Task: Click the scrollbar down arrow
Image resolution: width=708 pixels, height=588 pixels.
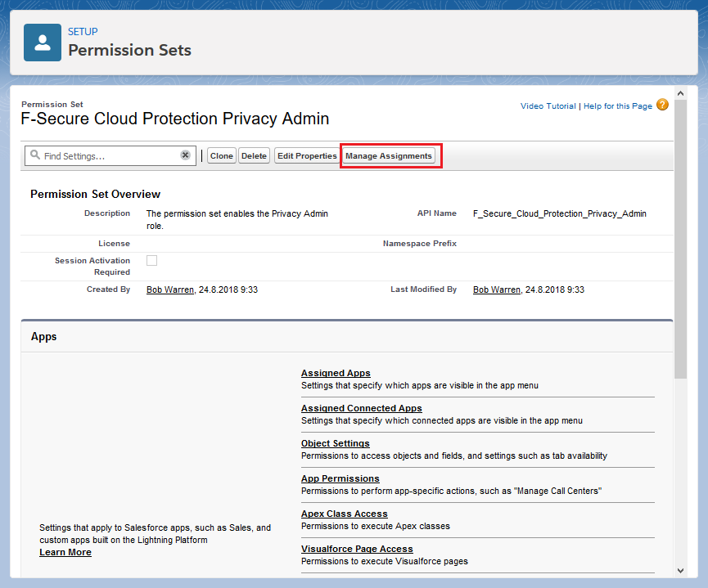Action: (x=680, y=571)
